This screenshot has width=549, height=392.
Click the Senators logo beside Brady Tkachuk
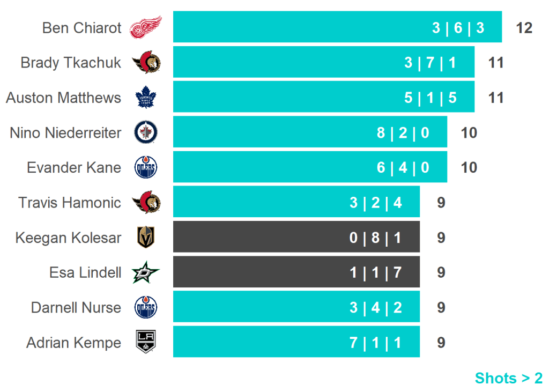pos(146,63)
